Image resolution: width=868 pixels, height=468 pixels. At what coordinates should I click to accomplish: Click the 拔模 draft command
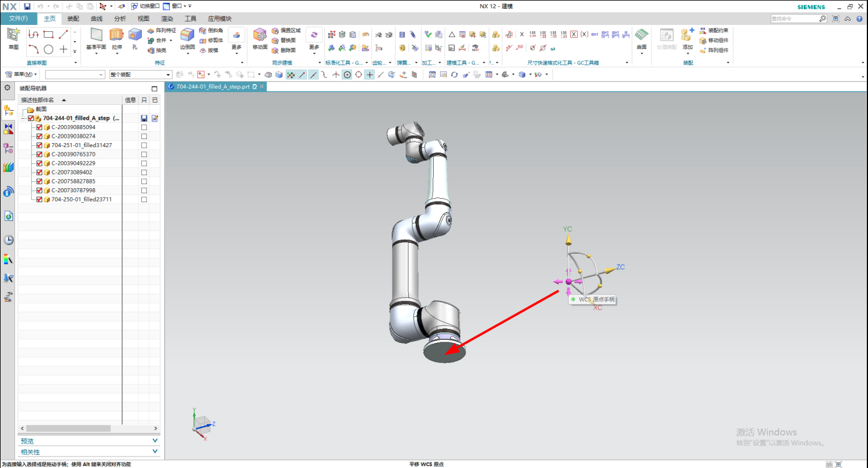[x=208, y=50]
